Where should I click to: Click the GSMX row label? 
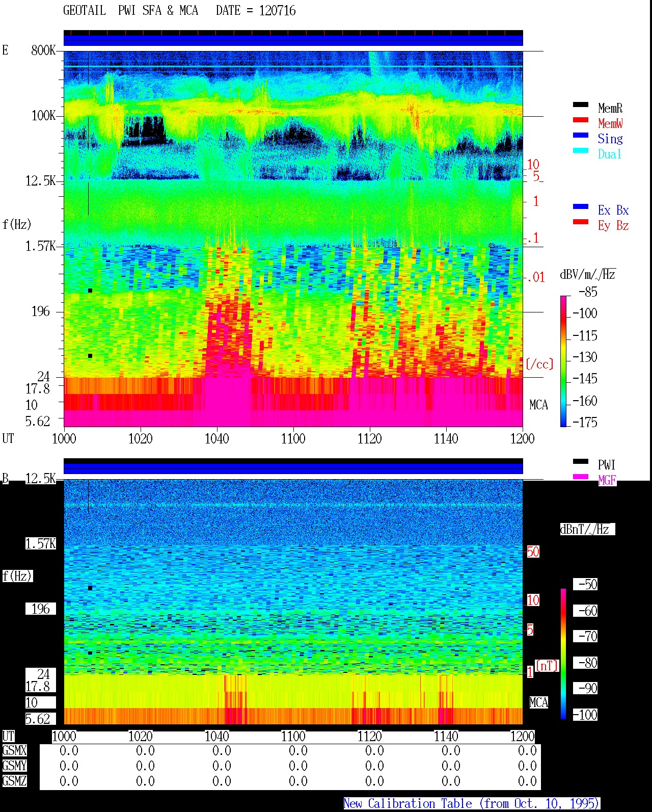pyautogui.click(x=14, y=751)
